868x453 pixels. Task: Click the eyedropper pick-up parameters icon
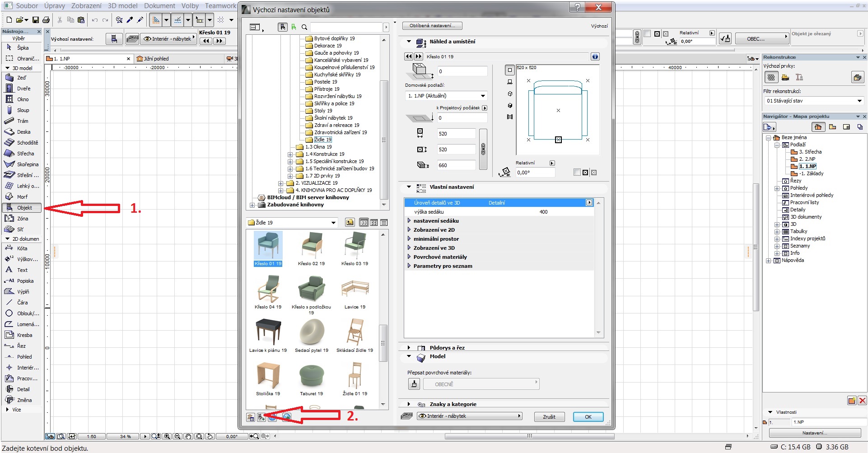[130, 20]
